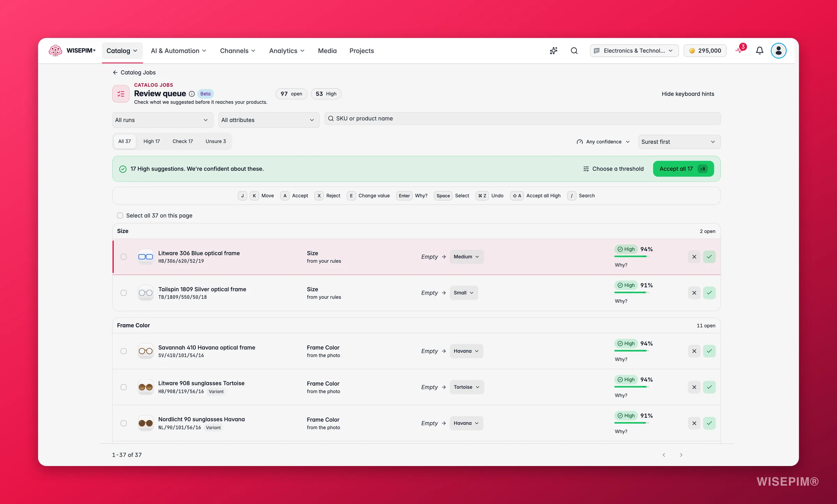Open the Channels menu
Viewport: 837px width, 504px height.
pos(237,51)
